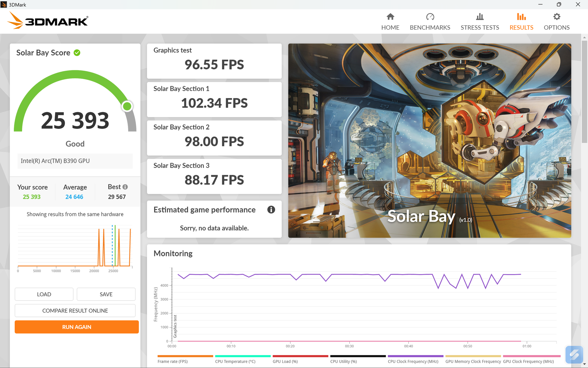Select the Stress Tests icon

pyautogui.click(x=480, y=17)
